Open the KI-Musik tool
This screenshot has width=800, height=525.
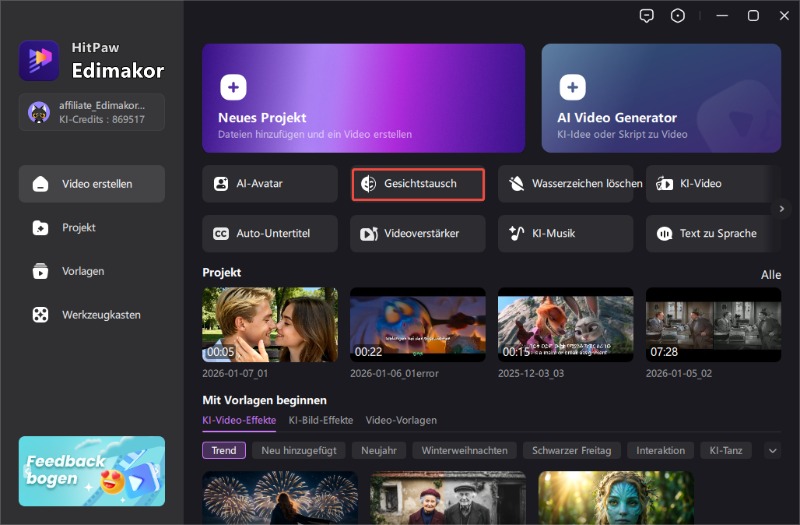566,234
